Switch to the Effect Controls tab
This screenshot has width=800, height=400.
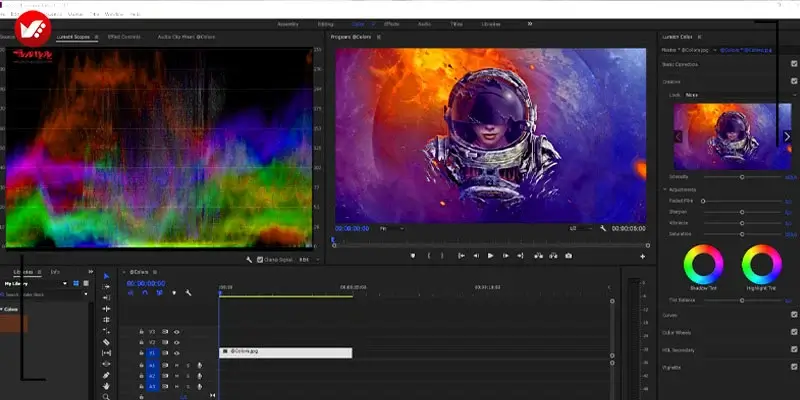[x=124, y=37]
